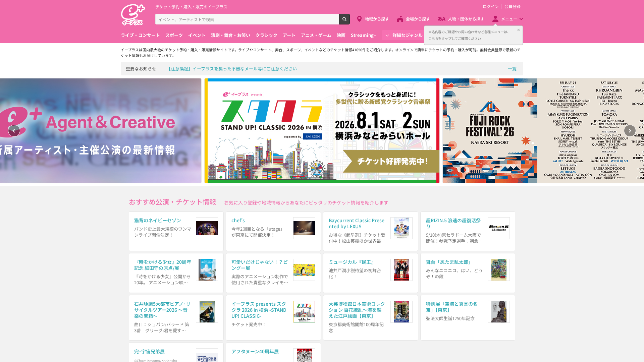Open the STAND UP! CLASSIC 2026 banner
644x362 pixels.
pos(322,131)
